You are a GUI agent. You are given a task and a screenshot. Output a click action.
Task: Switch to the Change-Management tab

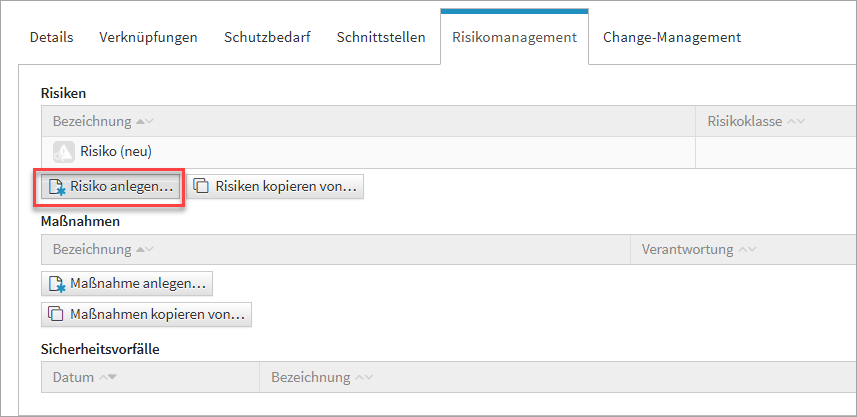(672, 38)
